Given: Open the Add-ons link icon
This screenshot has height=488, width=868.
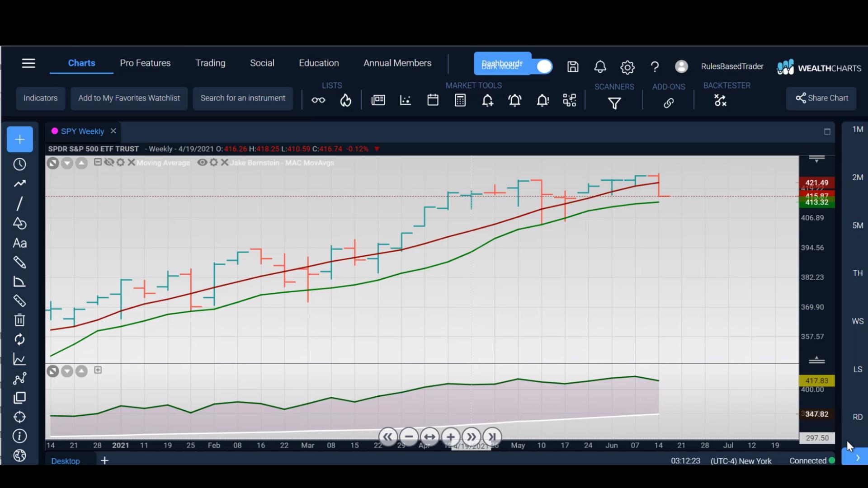Looking at the screenshot, I should [669, 103].
